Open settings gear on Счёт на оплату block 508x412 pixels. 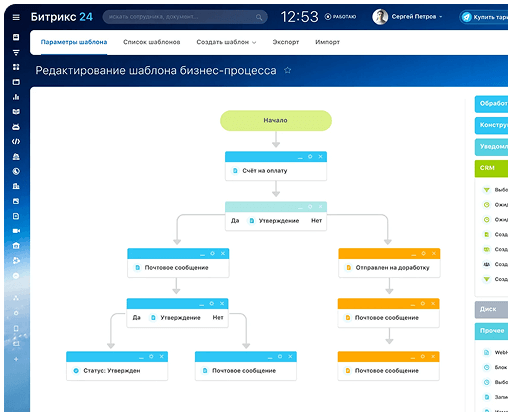[x=310, y=157]
